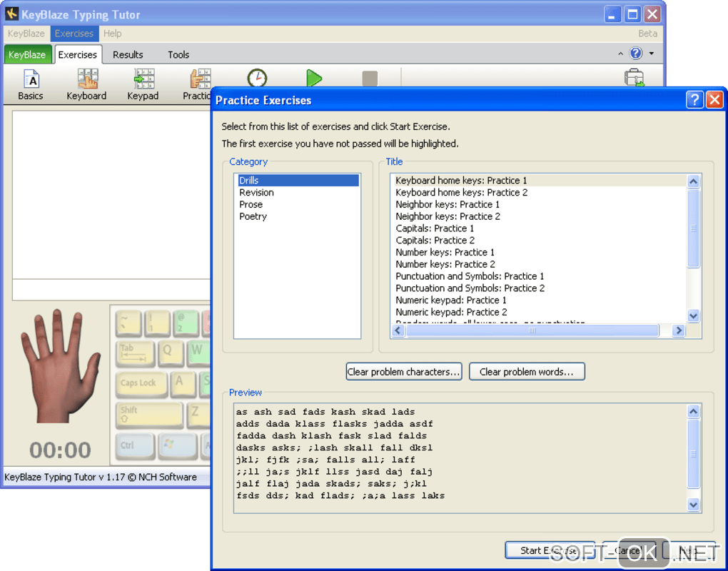Switch to the Results tab
This screenshot has width=728, height=571.
[x=128, y=55]
